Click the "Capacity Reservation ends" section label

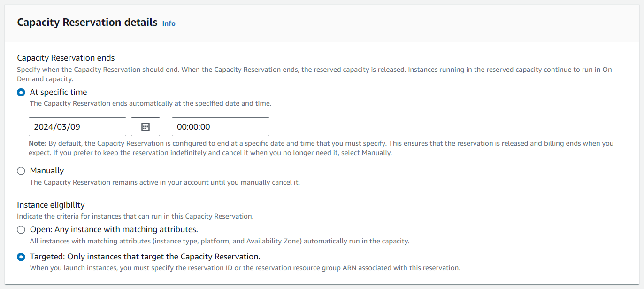(66, 58)
